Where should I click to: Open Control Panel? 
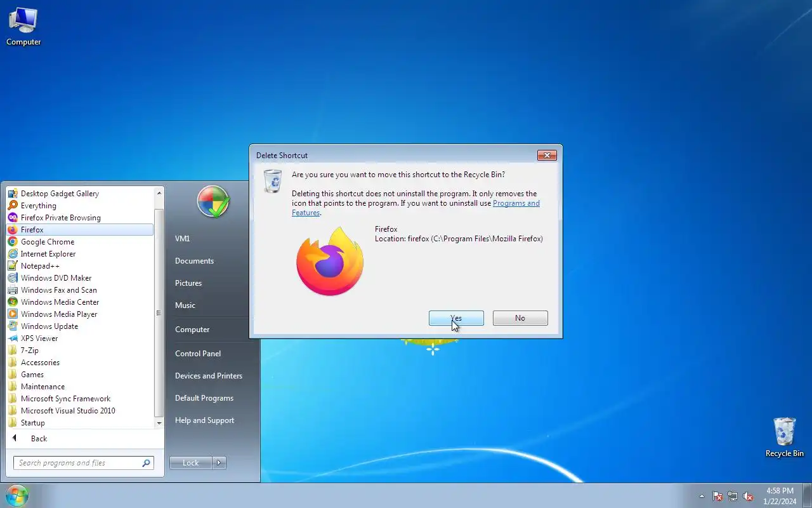198,354
